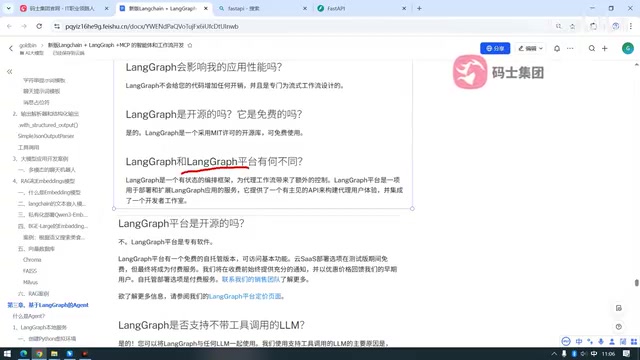The height and width of the screenshot is (360, 640).
Task: Open outline item 向量数据库
Action: click(36, 249)
